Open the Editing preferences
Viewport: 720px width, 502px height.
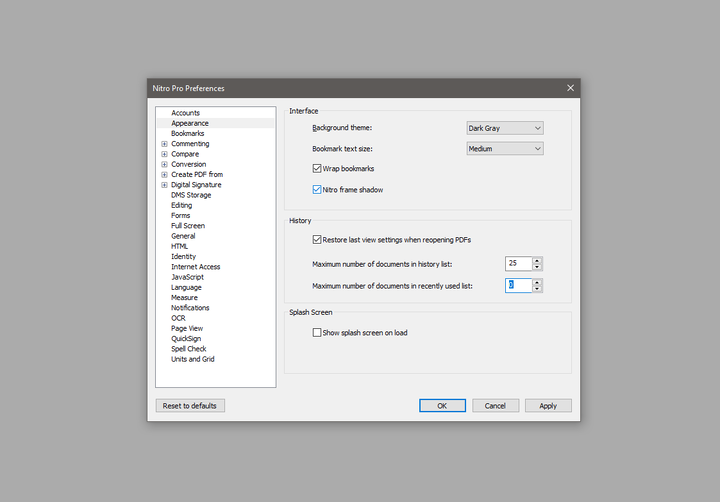(181, 205)
